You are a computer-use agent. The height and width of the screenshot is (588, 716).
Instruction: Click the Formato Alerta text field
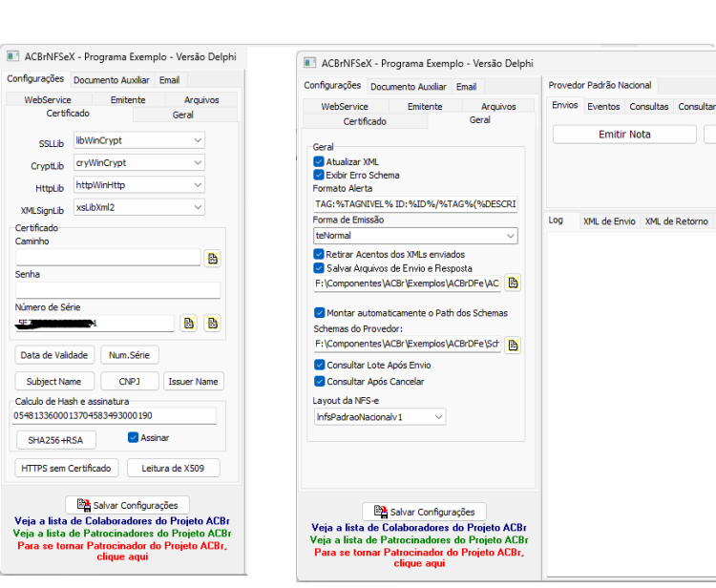416,204
